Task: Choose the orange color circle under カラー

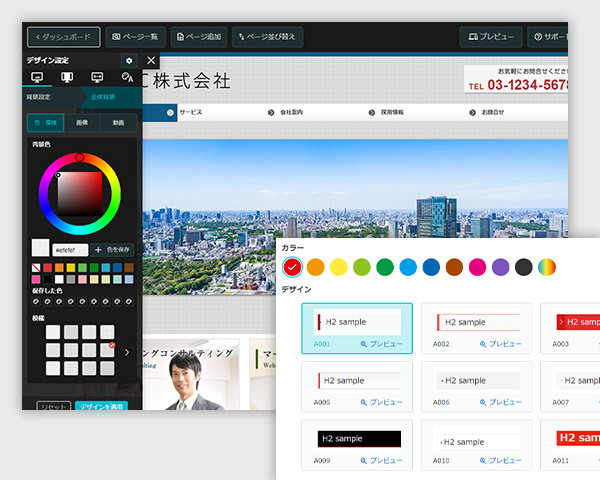Action: (316, 267)
